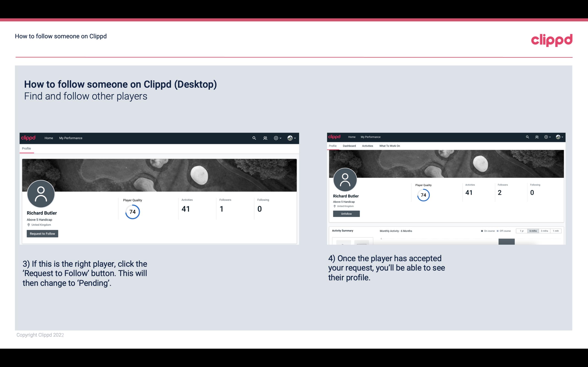Switch to the 'Activities' tab
This screenshot has height=367, width=588.
(x=367, y=146)
